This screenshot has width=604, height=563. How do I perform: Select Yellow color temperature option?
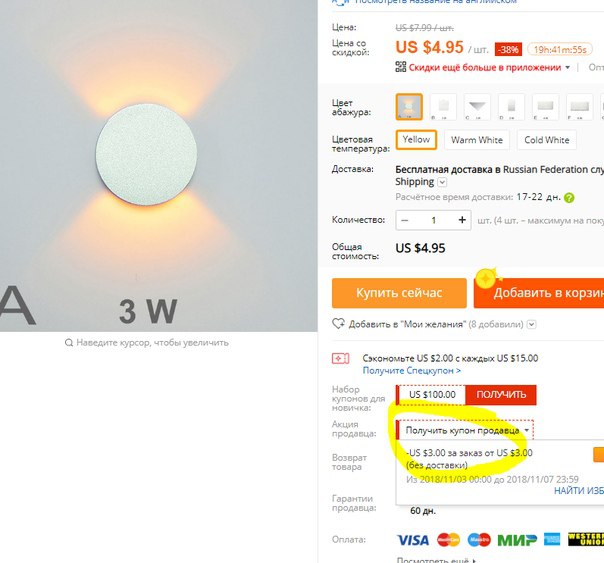tap(416, 139)
